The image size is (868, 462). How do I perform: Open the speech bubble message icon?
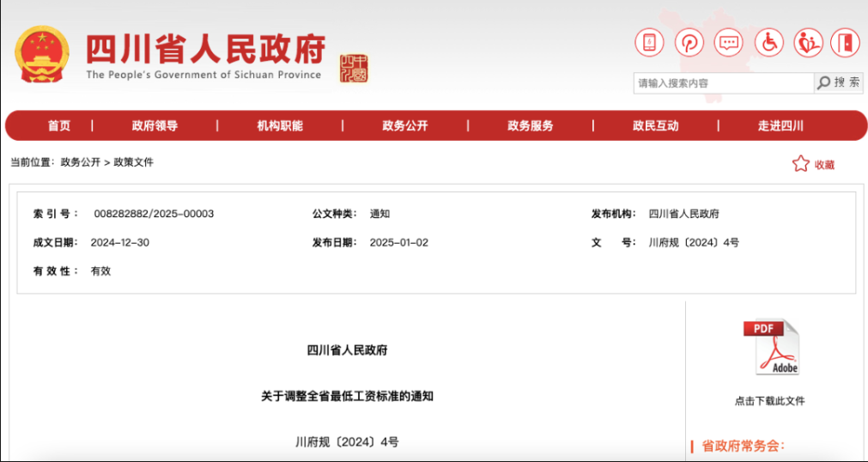pyautogui.click(x=728, y=42)
